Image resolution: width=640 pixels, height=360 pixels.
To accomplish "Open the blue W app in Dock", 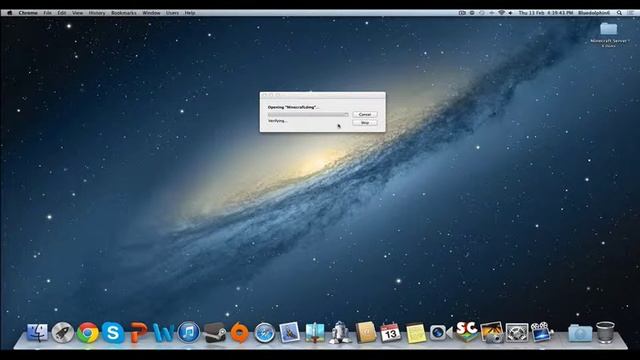I will click(163, 333).
